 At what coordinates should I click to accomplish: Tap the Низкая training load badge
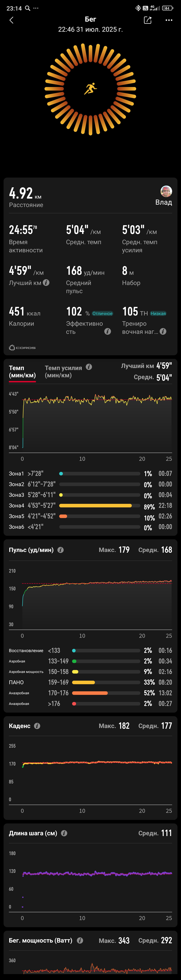pyautogui.click(x=158, y=314)
